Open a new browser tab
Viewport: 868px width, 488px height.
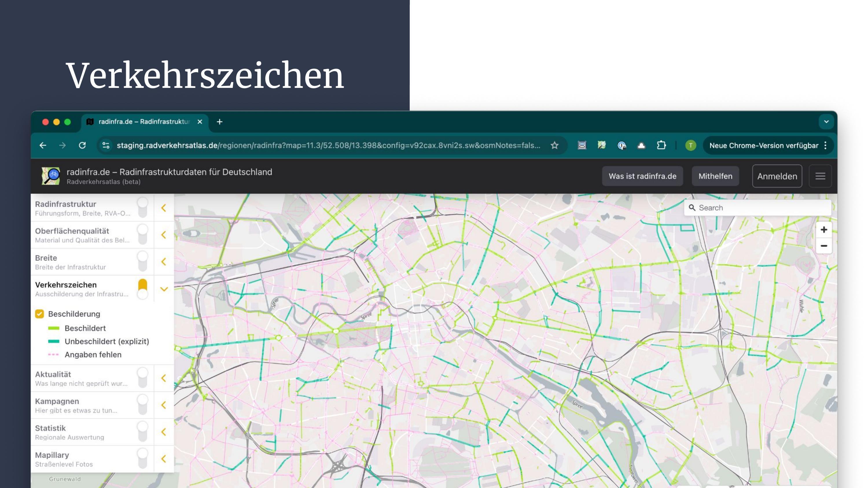coord(220,122)
